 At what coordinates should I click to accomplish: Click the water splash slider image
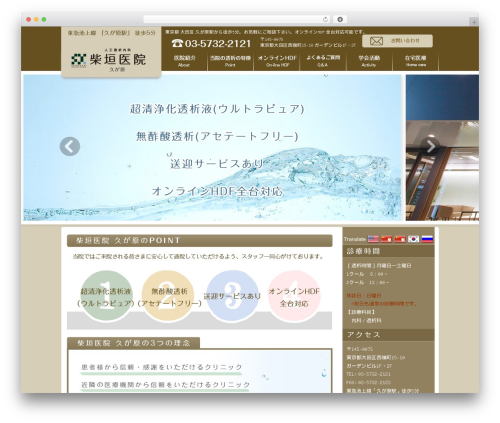coord(212,147)
